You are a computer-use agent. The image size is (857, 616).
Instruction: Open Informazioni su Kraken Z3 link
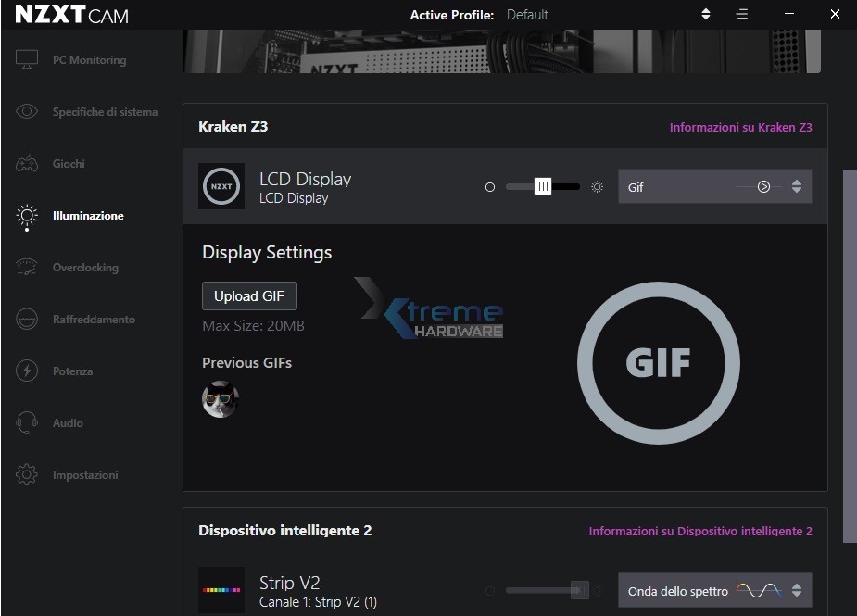point(740,127)
